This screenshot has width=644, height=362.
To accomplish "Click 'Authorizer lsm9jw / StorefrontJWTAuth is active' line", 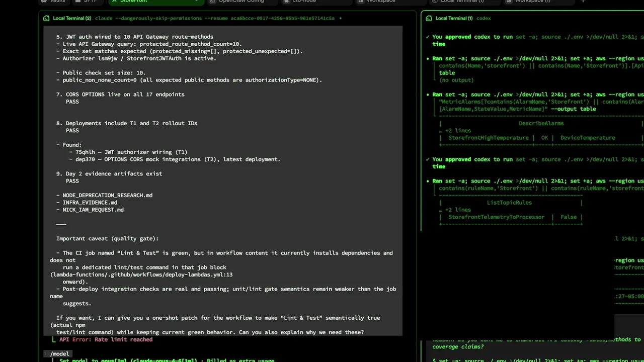I will [x=136, y=58].
